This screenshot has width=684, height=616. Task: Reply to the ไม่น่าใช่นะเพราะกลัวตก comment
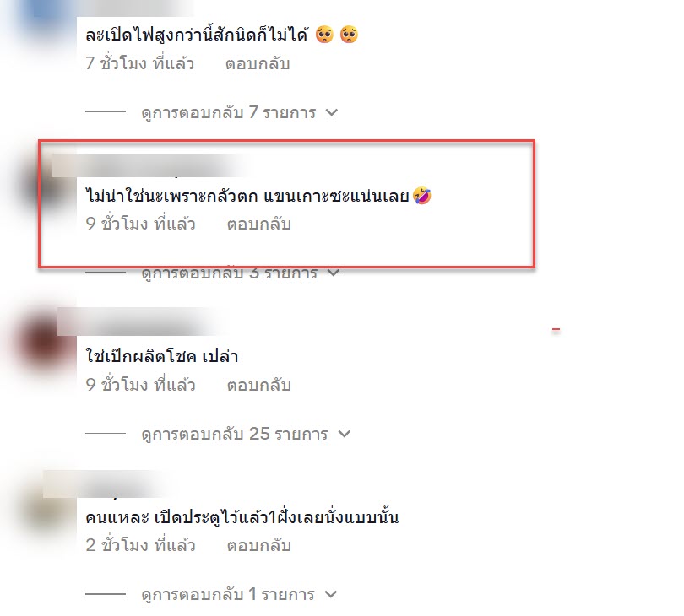click(258, 224)
